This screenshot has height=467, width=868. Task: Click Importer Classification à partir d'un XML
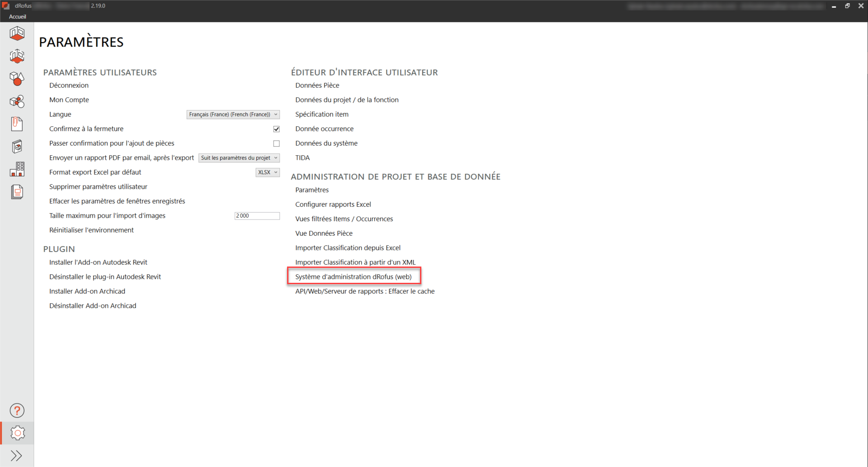[355, 262]
